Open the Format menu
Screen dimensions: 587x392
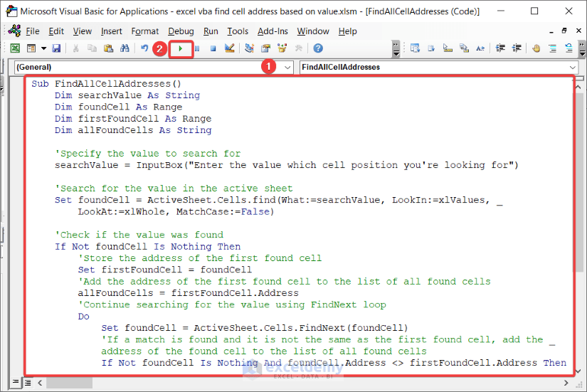pyautogui.click(x=145, y=31)
